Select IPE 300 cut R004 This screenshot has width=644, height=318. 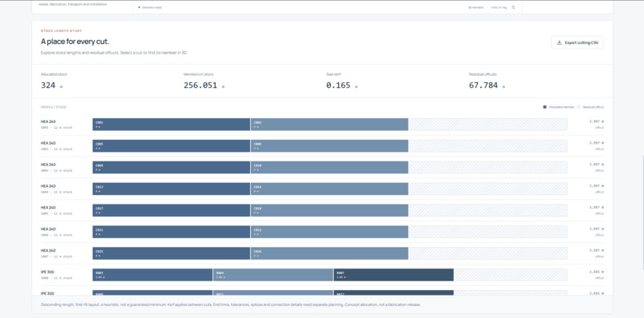pyautogui.click(x=273, y=275)
